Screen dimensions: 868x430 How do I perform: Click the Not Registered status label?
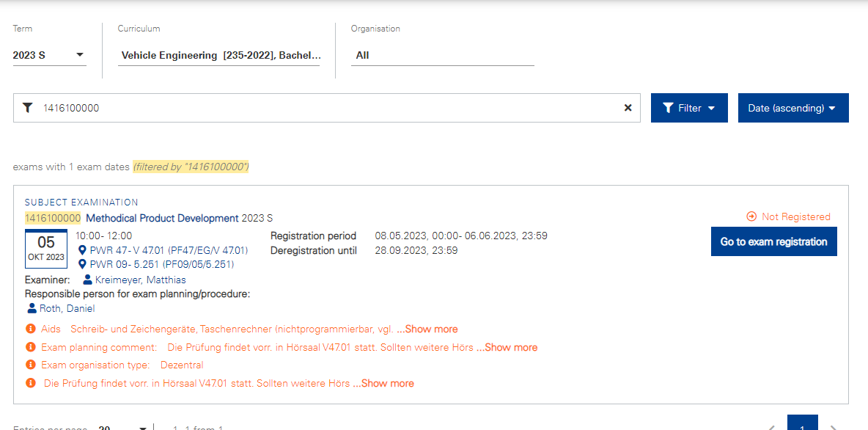coord(796,216)
